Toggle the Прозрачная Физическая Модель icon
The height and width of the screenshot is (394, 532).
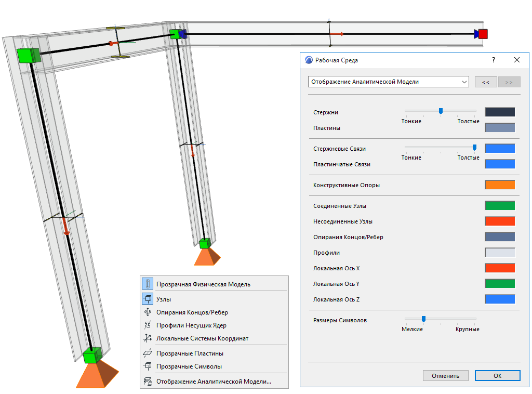(x=147, y=284)
